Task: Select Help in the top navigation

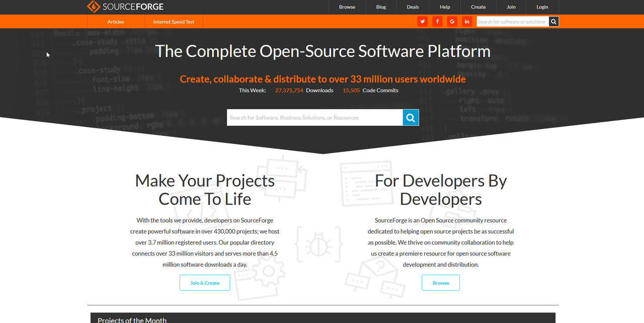Action: (x=445, y=7)
